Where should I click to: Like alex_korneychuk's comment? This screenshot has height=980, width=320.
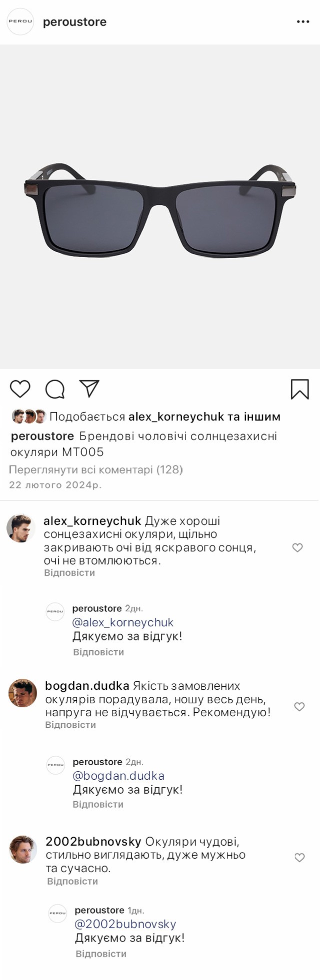click(297, 547)
